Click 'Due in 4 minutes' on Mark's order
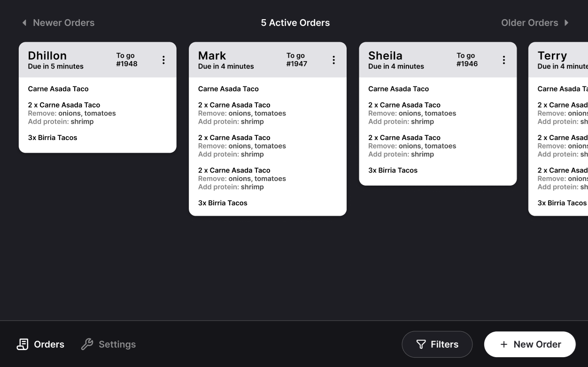This screenshot has width=588, height=367. 226,66
